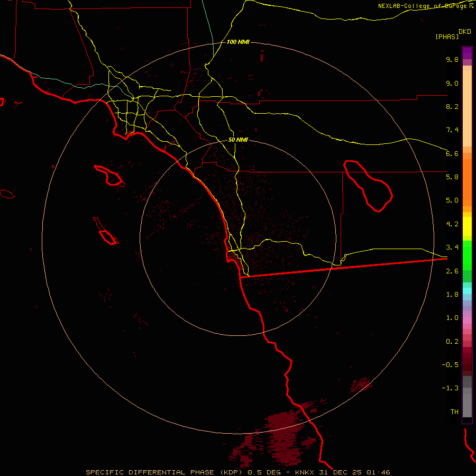Screen dimensions: 476x476
Task: Pick the peach colorbar segment near 8.2
Action: coord(467,108)
